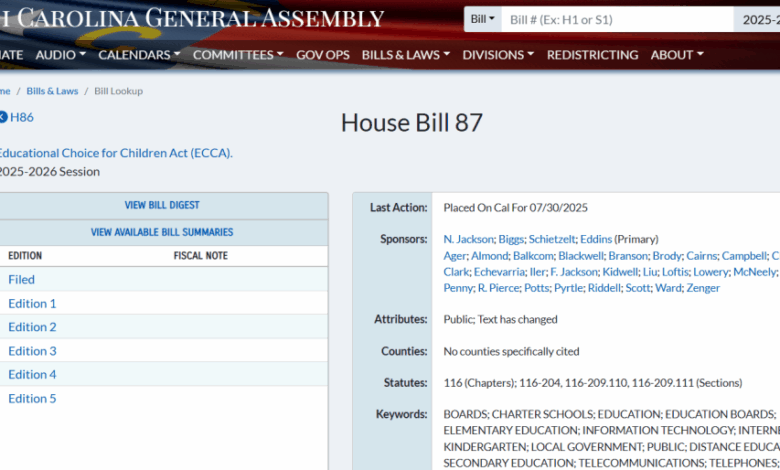Open Edition 5 of the bill
The height and width of the screenshot is (470, 780).
pyautogui.click(x=32, y=398)
